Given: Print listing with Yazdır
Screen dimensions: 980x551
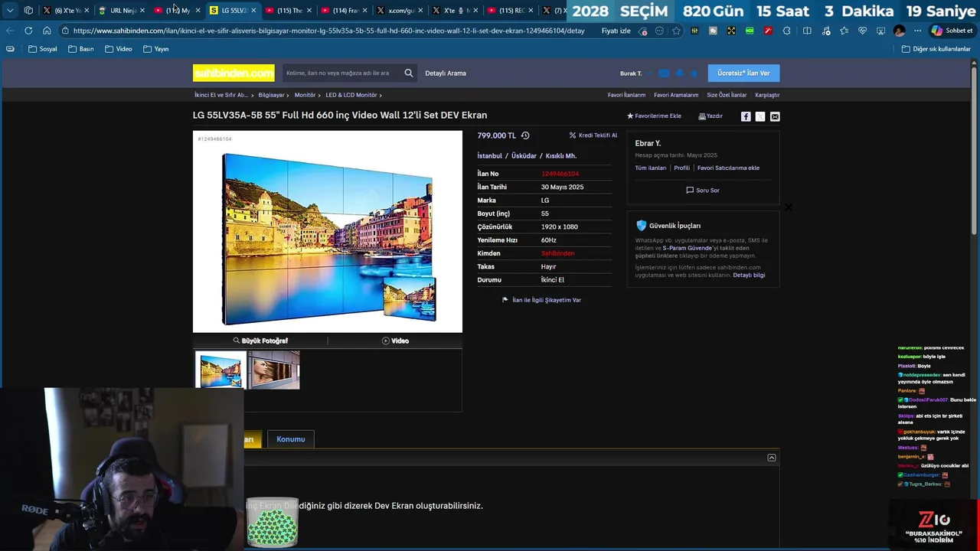Looking at the screenshot, I should (710, 116).
